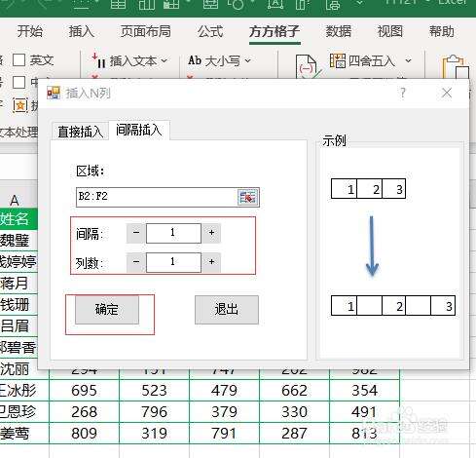Click the 插入文本 insert text icon
476x458 pixels.
[98, 60]
